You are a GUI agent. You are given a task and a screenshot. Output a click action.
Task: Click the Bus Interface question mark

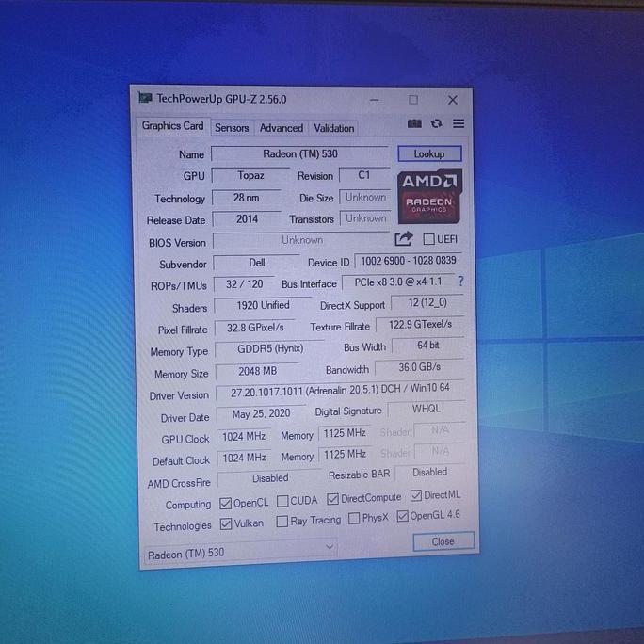point(460,282)
